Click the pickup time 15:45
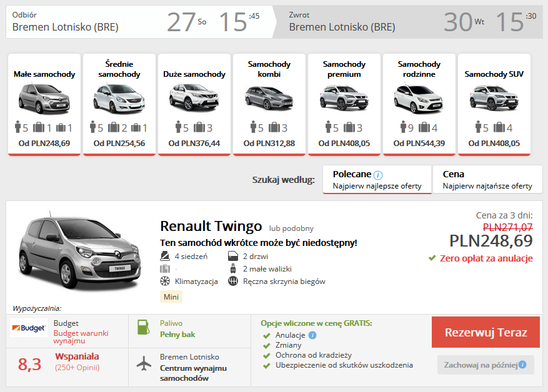The image size is (548, 392). point(239,22)
